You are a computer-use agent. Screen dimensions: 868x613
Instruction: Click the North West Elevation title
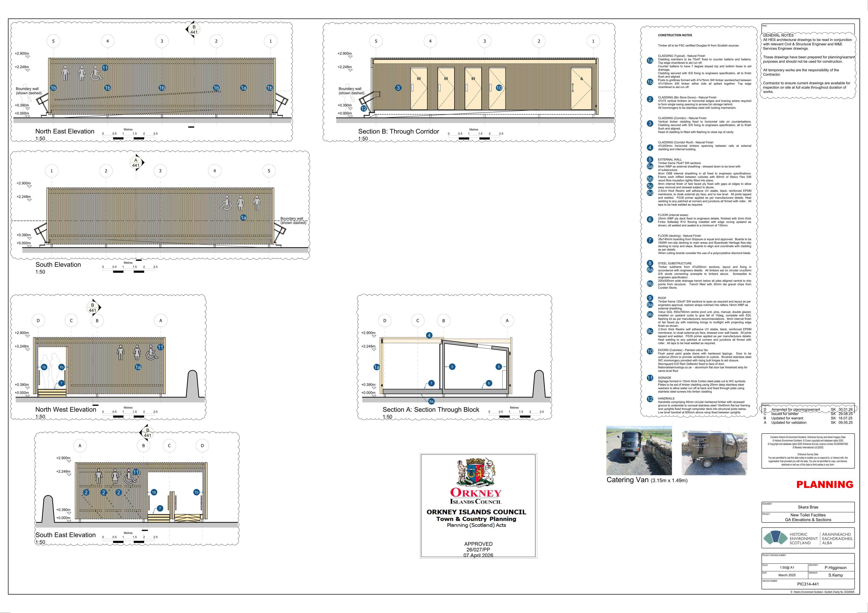tap(66, 409)
